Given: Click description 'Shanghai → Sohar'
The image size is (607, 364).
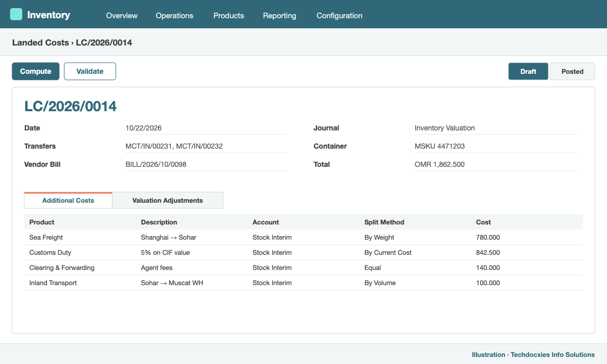Looking at the screenshot, I should pyautogui.click(x=168, y=237).
